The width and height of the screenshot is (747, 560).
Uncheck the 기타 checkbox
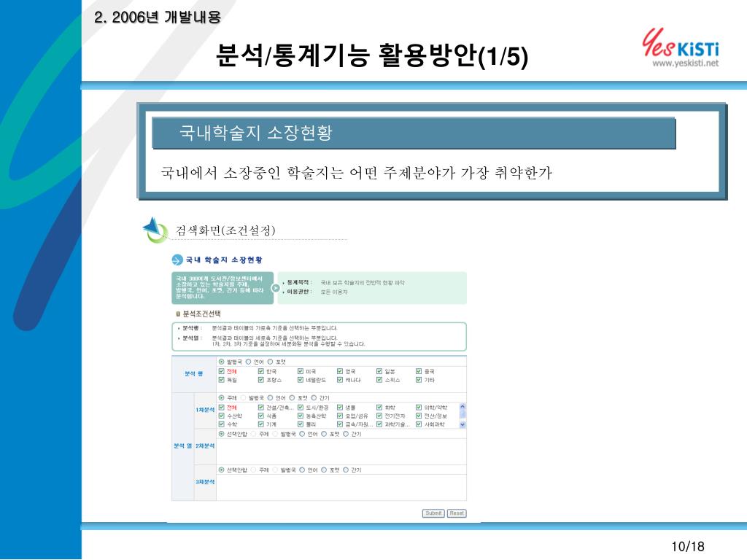tap(419, 380)
